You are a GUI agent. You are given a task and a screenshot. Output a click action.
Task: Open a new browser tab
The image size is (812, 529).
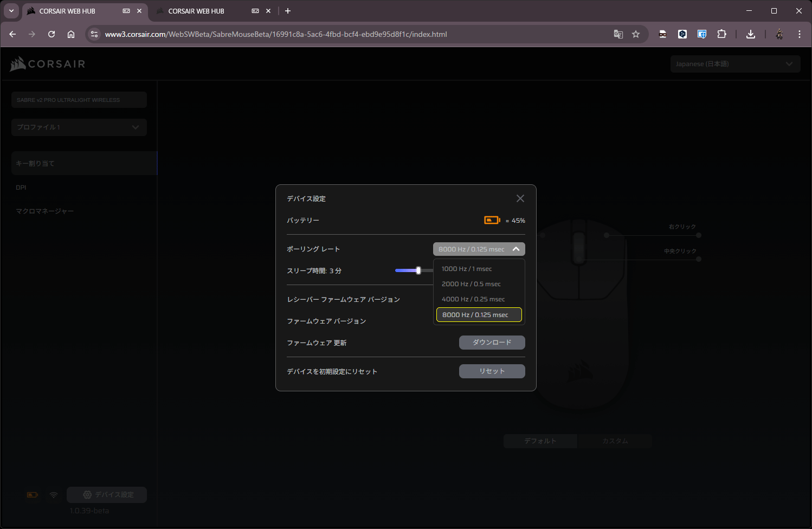click(x=288, y=11)
